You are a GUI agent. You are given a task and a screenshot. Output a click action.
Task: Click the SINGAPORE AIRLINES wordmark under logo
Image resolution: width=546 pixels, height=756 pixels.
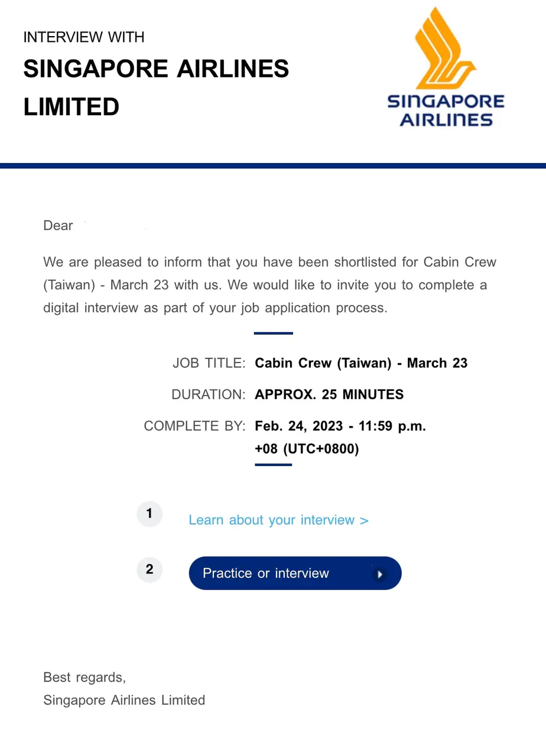tap(446, 110)
